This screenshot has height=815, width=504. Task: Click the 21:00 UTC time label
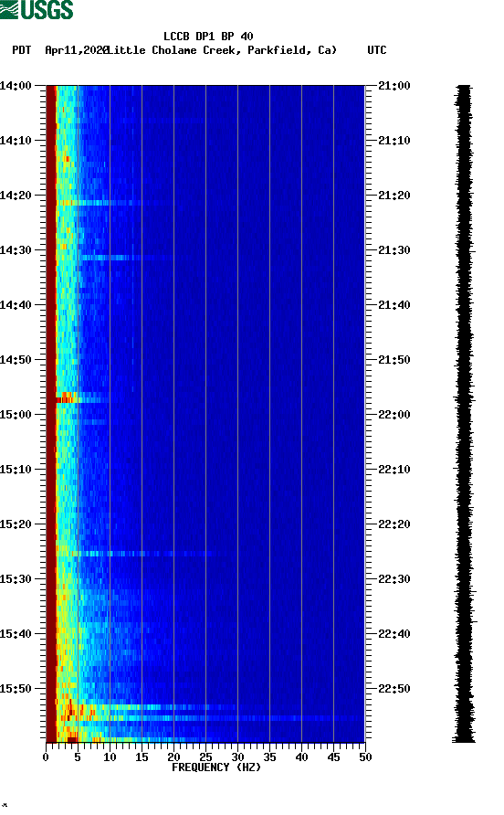tap(394, 86)
